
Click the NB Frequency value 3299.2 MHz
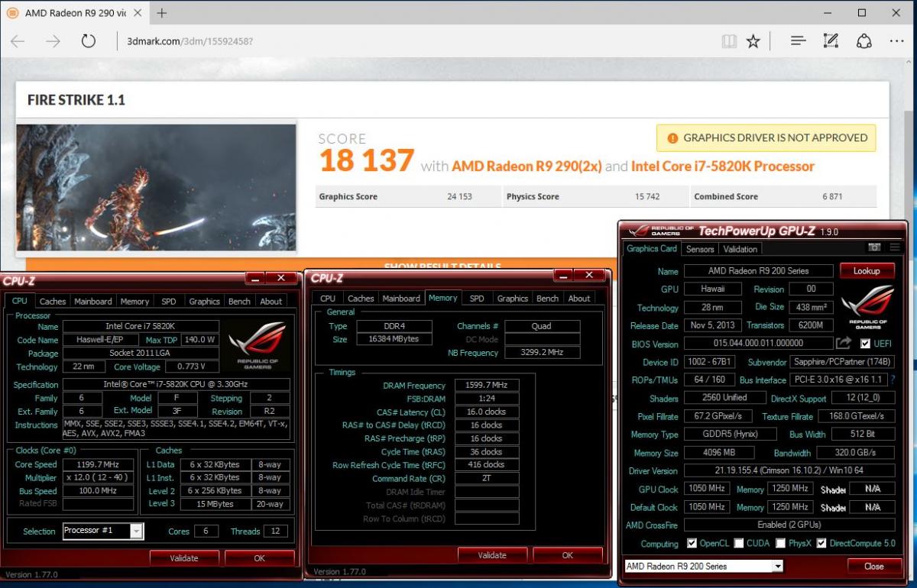point(542,353)
